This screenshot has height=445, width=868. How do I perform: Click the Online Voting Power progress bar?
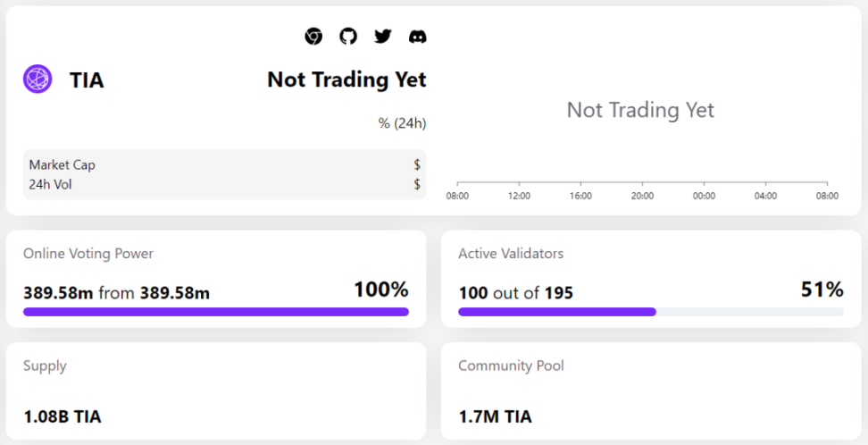tap(216, 312)
